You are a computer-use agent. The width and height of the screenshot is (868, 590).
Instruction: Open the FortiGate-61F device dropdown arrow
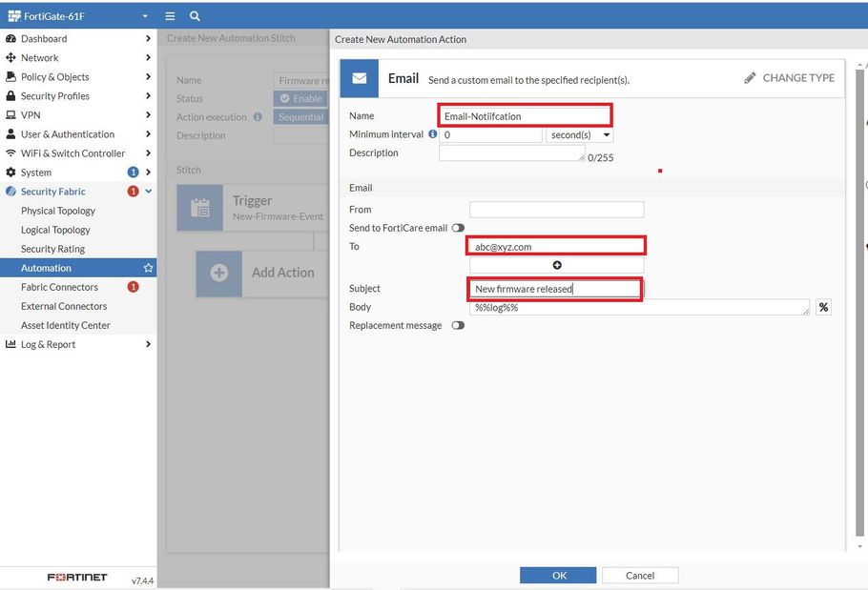(145, 16)
